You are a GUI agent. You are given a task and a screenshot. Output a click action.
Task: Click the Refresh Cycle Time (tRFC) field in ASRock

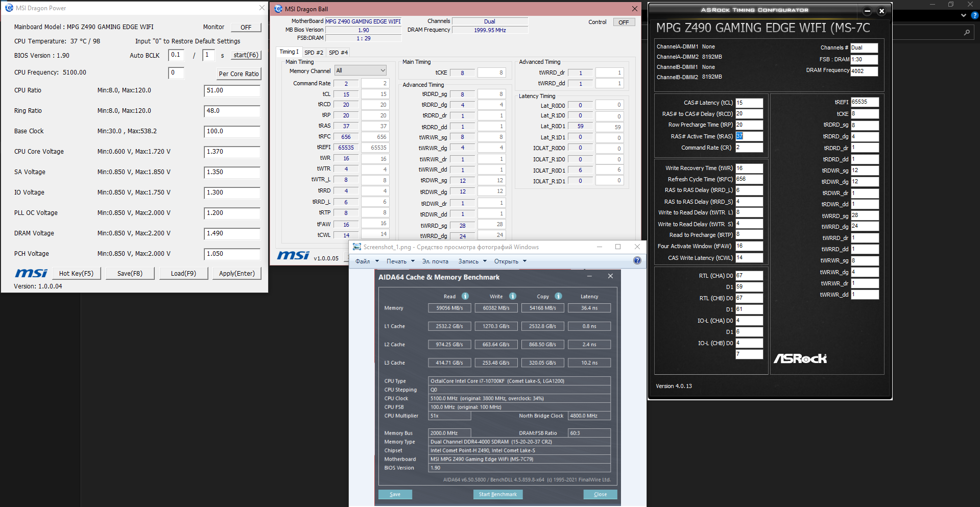pos(749,179)
